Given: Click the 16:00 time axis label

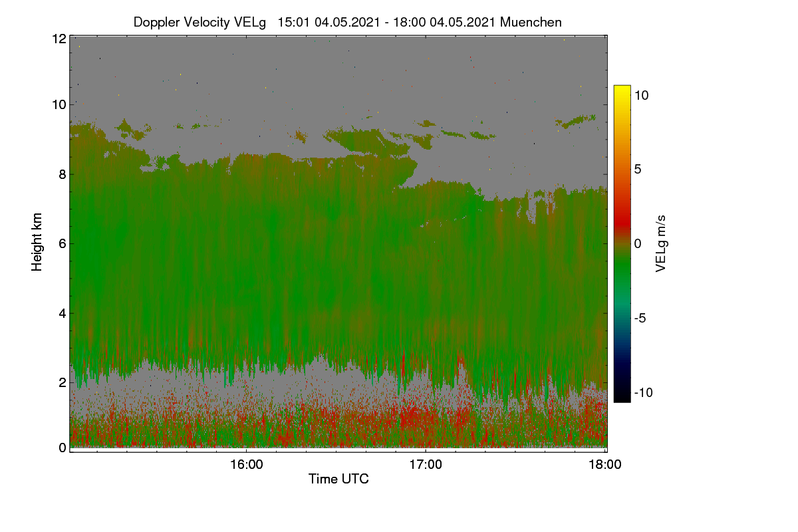Looking at the screenshot, I should [x=246, y=464].
